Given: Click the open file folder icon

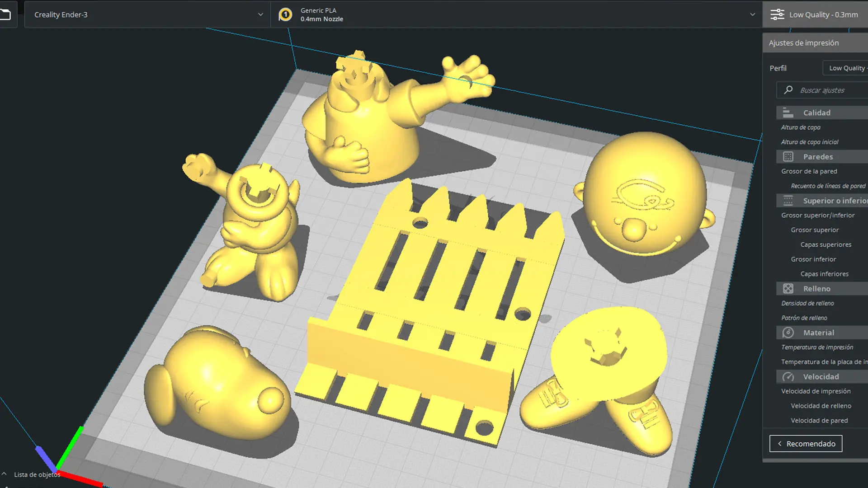Looking at the screenshot, I should click(x=5, y=14).
